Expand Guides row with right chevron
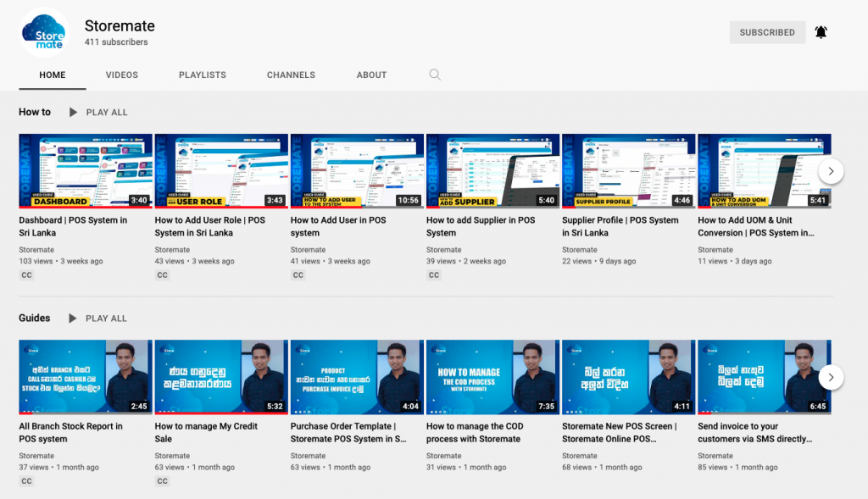868x499 pixels. (x=831, y=377)
